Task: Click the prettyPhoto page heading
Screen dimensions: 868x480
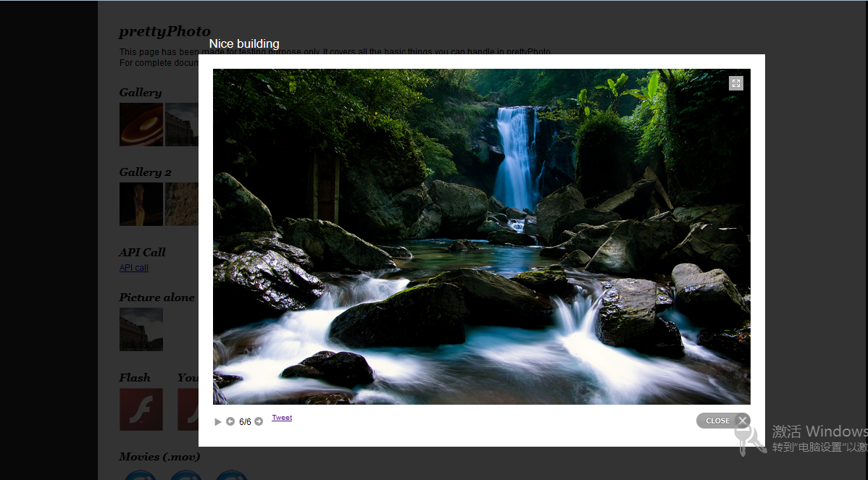Action: 165,32
